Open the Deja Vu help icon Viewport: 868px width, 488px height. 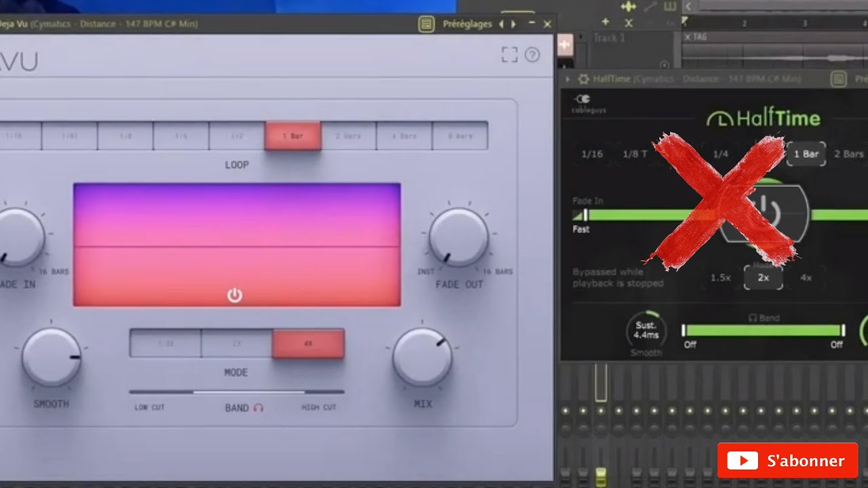[x=532, y=55]
